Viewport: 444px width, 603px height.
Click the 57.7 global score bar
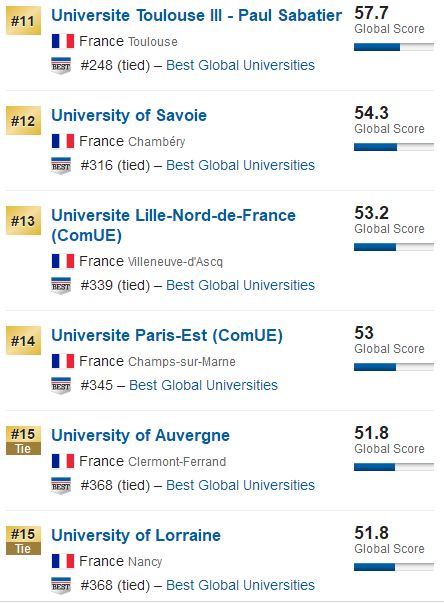tap(394, 47)
